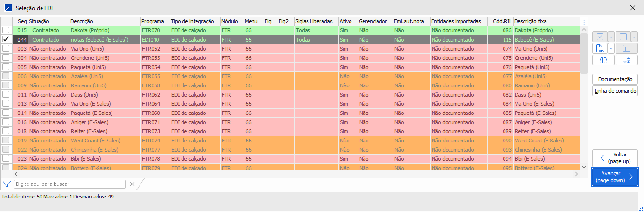
Task: Click the grid layout icon button
Action: [x=627, y=48]
